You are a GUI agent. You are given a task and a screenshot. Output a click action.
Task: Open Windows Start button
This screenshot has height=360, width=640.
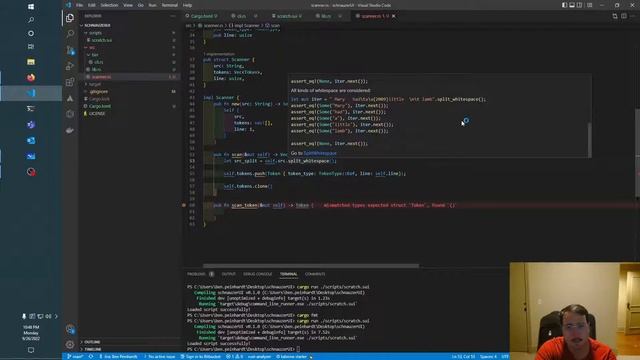click(31, 7)
